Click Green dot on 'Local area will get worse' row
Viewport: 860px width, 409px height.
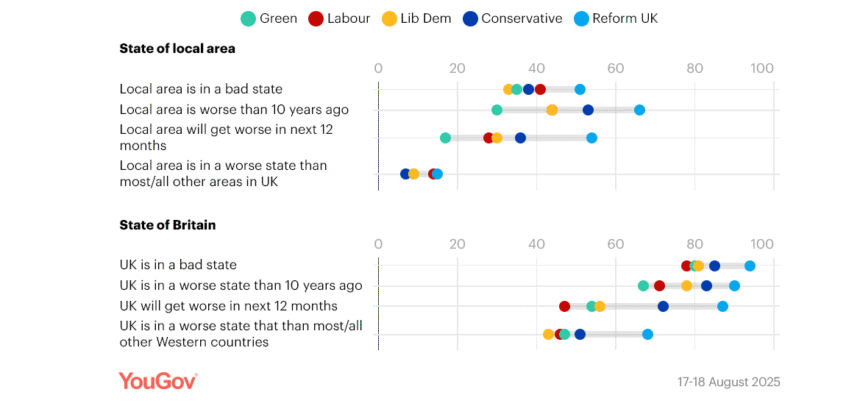coord(445,138)
